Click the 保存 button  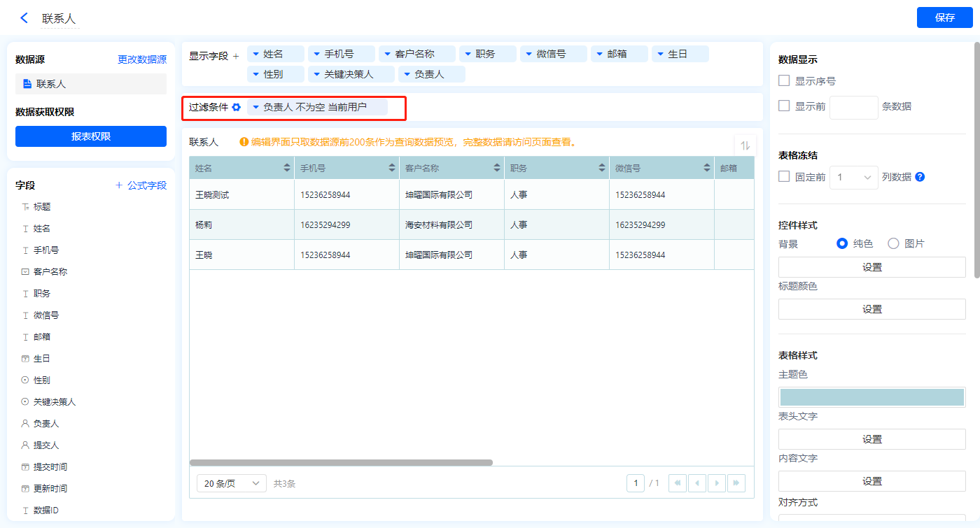pyautogui.click(x=944, y=18)
